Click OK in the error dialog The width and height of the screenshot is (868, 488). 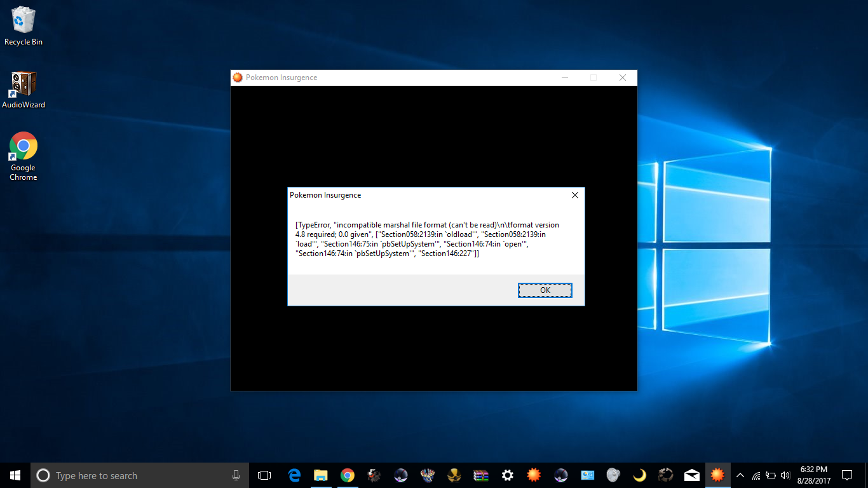[545, 290]
